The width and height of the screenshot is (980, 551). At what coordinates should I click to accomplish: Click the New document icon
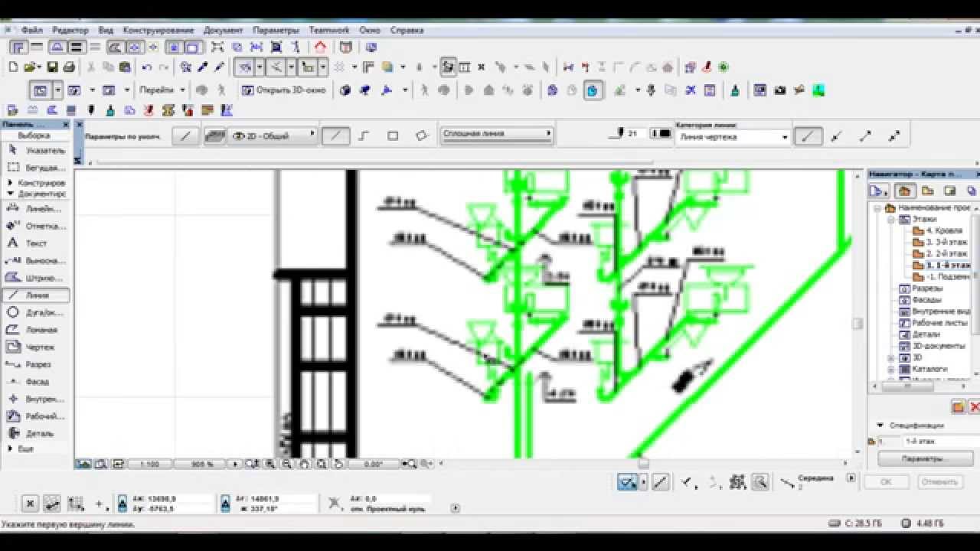(x=13, y=67)
